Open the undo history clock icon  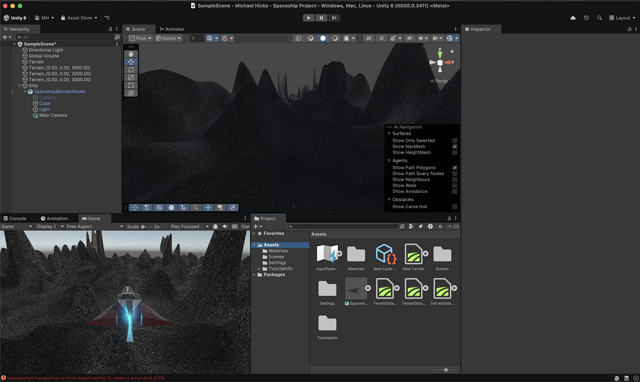(586, 18)
